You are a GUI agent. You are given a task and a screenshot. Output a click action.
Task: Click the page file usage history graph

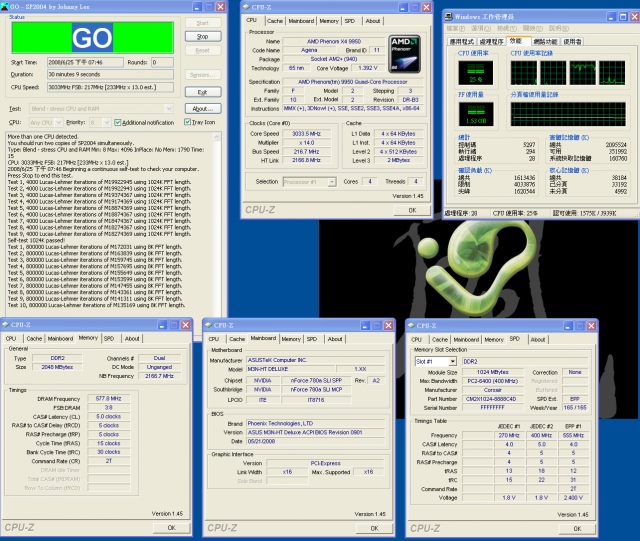(x=568, y=114)
